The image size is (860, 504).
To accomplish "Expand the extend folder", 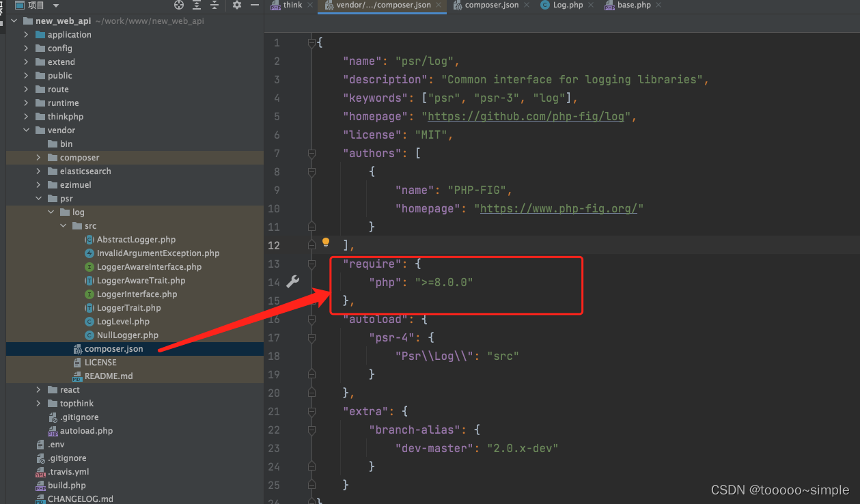I will (x=27, y=62).
